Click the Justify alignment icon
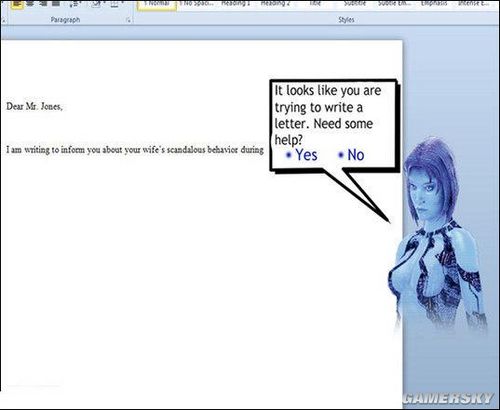The width and height of the screenshot is (500, 410). pyautogui.click(x=56, y=4)
